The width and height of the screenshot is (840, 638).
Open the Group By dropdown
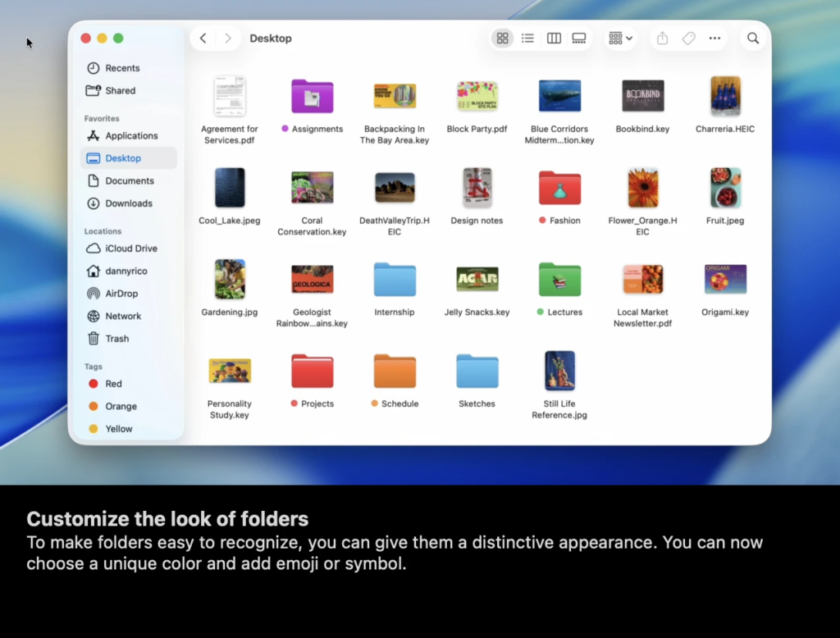pyautogui.click(x=620, y=39)
